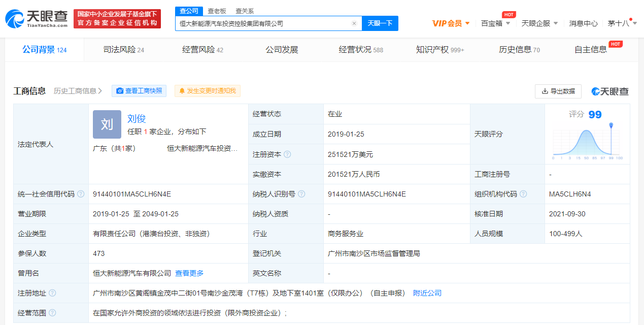The width and height of the screenshot is (644, 325).
Task: Click the 导出数据 export button
Action: 558,91
